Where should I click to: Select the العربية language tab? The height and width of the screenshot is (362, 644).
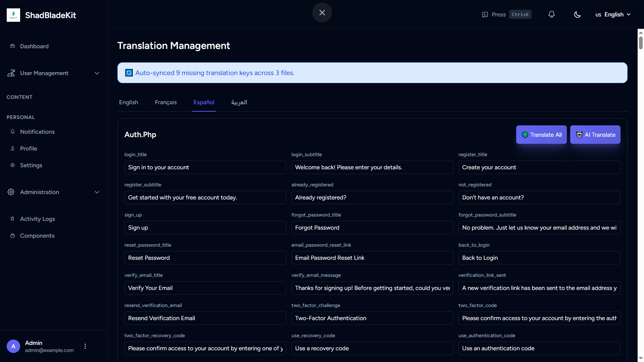(239, 102)
